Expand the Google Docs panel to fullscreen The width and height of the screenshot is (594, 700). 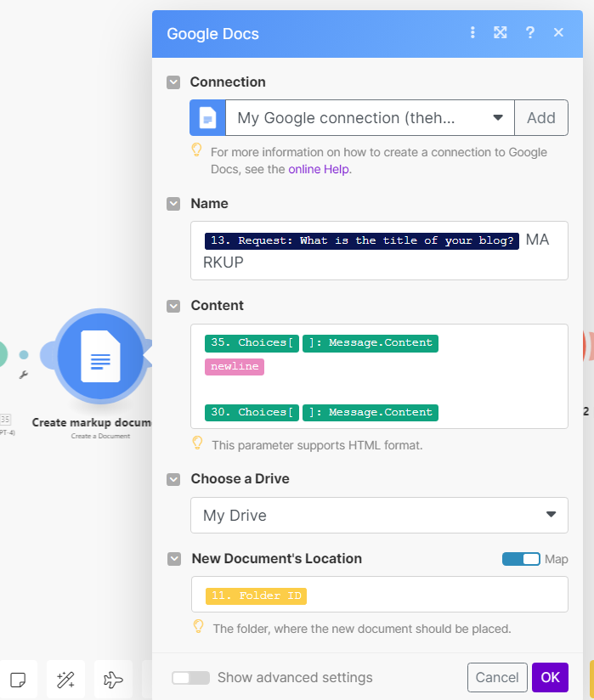pyautogui.click(x=501, y=32)
